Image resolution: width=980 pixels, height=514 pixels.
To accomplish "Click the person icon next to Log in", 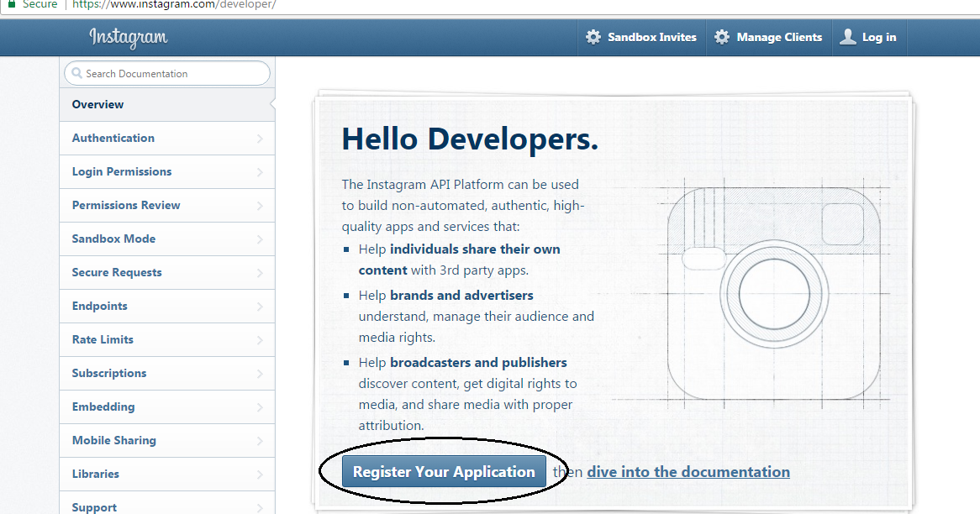I will (847, 36).
